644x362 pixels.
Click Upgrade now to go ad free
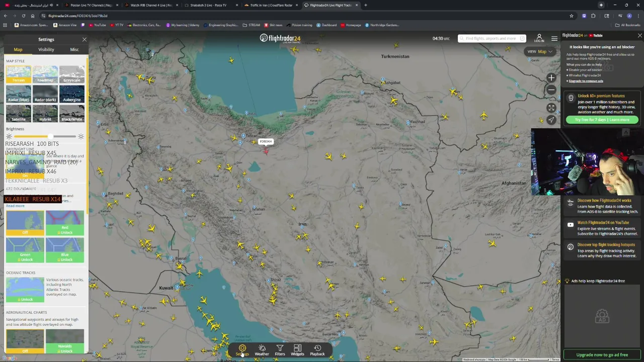point(602,355)
